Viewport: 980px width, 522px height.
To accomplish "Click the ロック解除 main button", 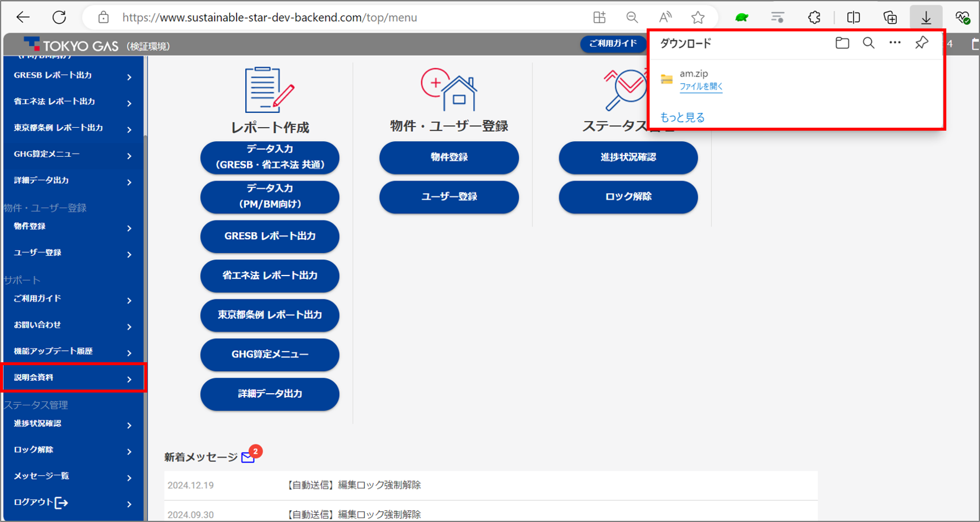I will (x=628, y=197).
